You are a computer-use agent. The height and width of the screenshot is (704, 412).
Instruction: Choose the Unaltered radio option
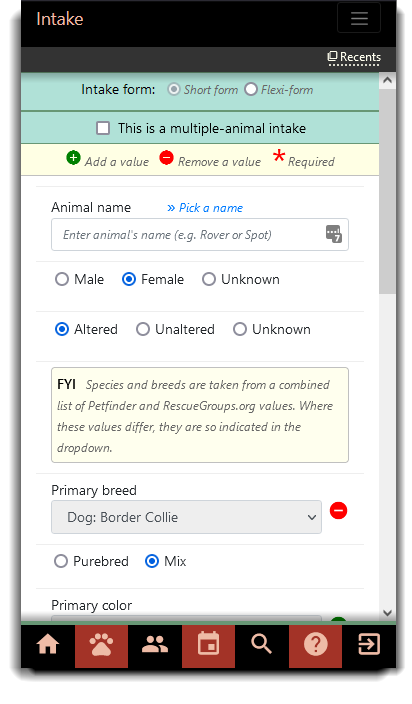143,329
